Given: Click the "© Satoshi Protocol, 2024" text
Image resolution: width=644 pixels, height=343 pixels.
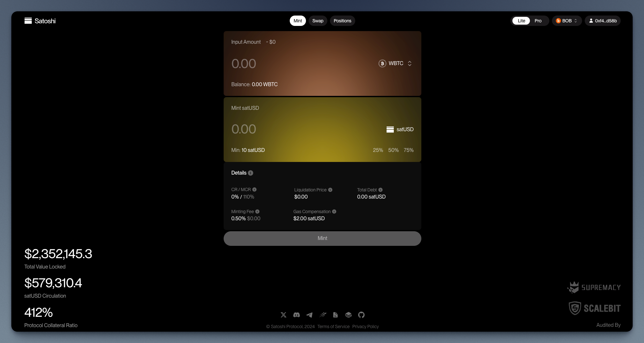Looking at the screenshot, I should pos(290,326).
